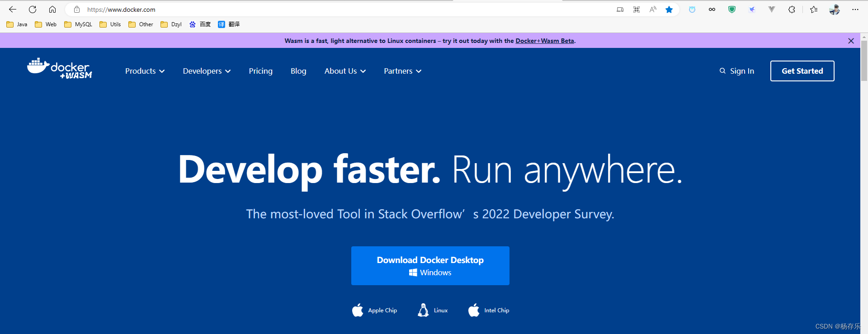Open the Java bookmarks folder
The height and width of the screenshot is (334, 868).
[17, 24]
